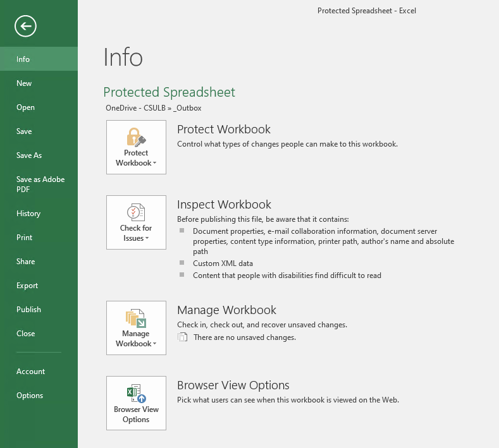Open the Publish page
Screen dimensions: 499x448
[x=39, y=310]
